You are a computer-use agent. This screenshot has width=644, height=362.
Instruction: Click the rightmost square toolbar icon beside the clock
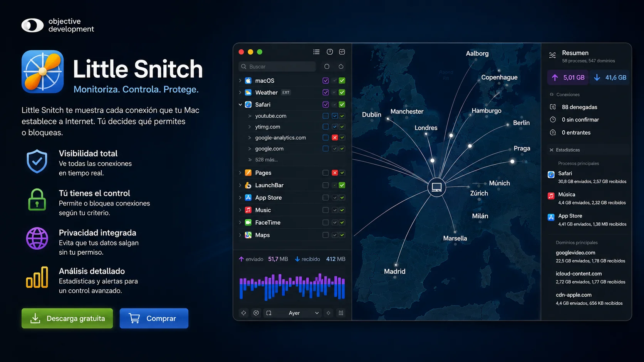pyautogui.click(x=342, y=52)
